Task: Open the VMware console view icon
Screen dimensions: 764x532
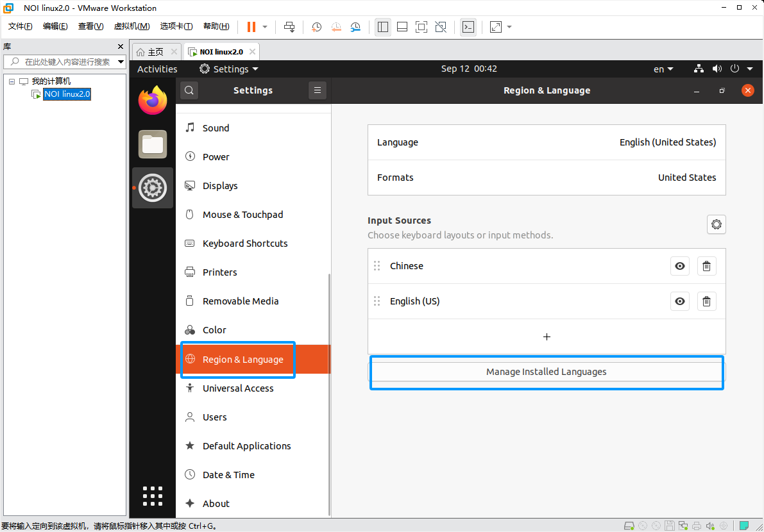Action: coord(468,27)
